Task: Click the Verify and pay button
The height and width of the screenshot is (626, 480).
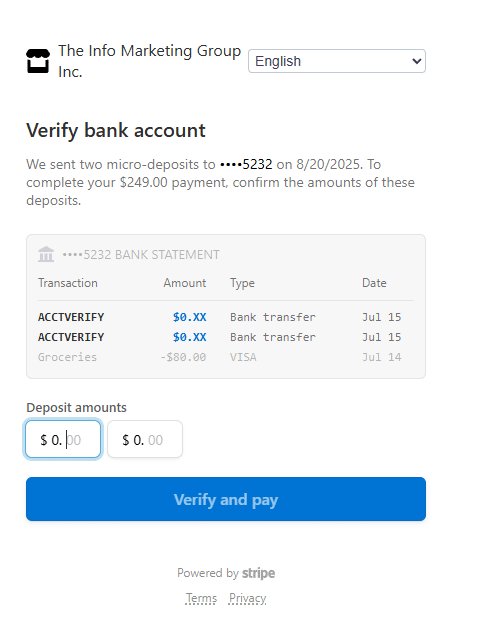Action: point(226,499)
